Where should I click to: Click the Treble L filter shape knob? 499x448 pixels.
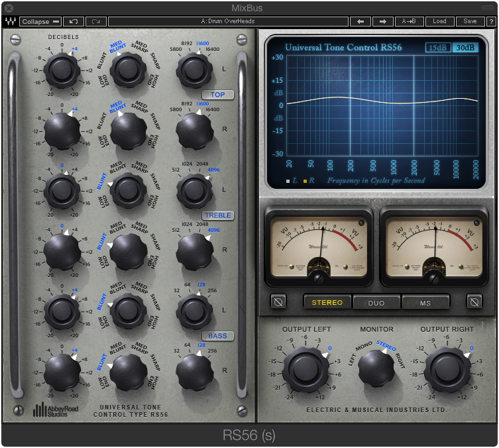[x=128, y=190]
